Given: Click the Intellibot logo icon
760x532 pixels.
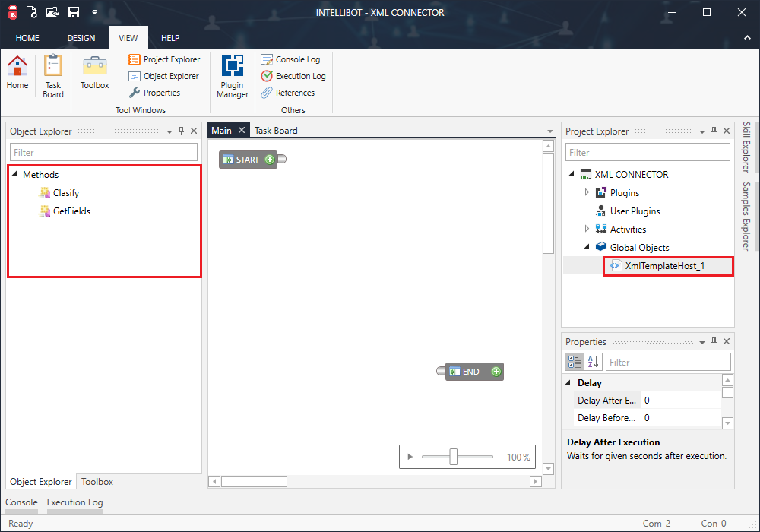Looking at the screenshot, I should (13, 12).
